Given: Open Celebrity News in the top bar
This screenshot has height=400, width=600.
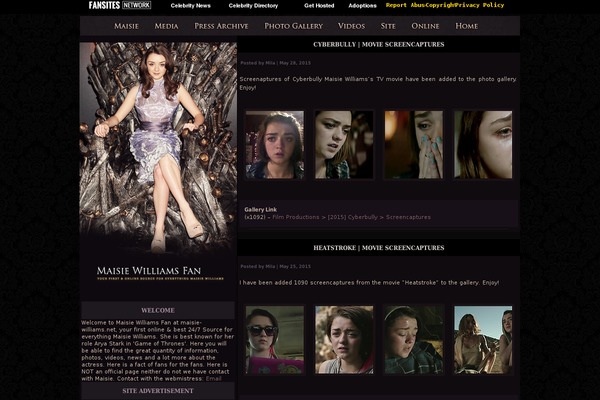Looking at the screenshot, I should click(x=191, y=6).
